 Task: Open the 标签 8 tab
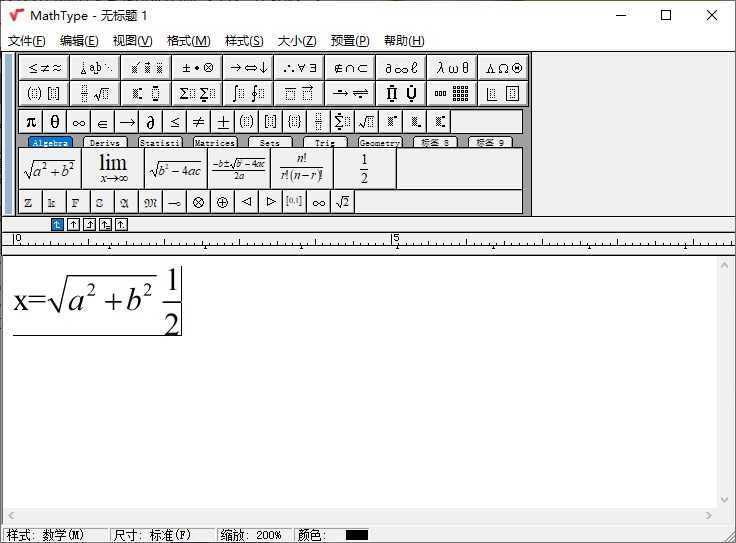click(x=435, y=142)
